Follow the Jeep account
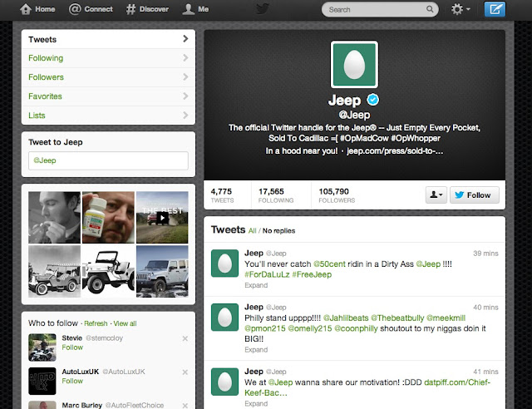This screenshot has width=532, height=409. pyautogui.click(x=475, y=195)
